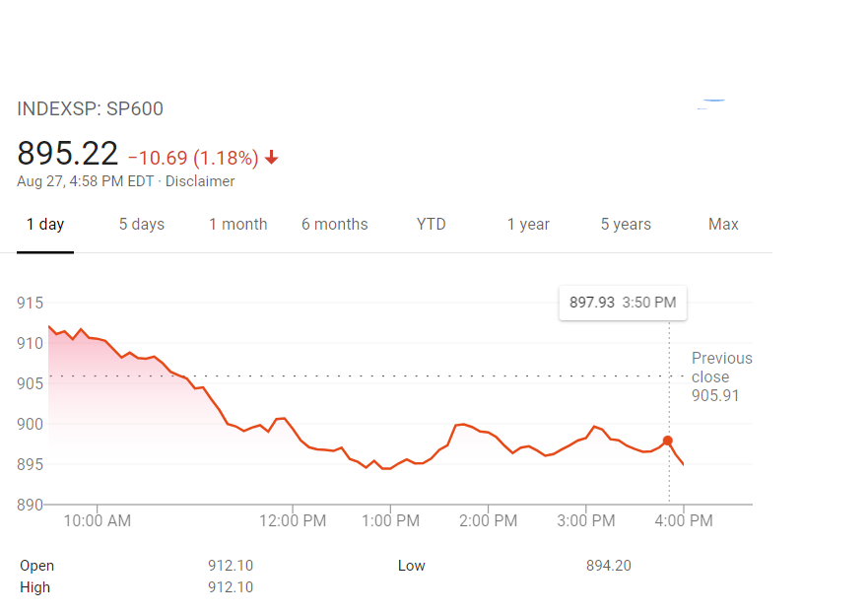868x613 pixels.
Task: Open the 6 months tab
Action: pos(334,225)
